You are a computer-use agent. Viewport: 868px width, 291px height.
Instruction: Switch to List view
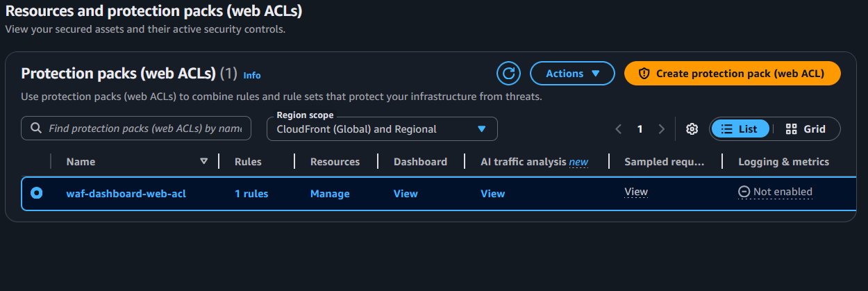[740, 129]
